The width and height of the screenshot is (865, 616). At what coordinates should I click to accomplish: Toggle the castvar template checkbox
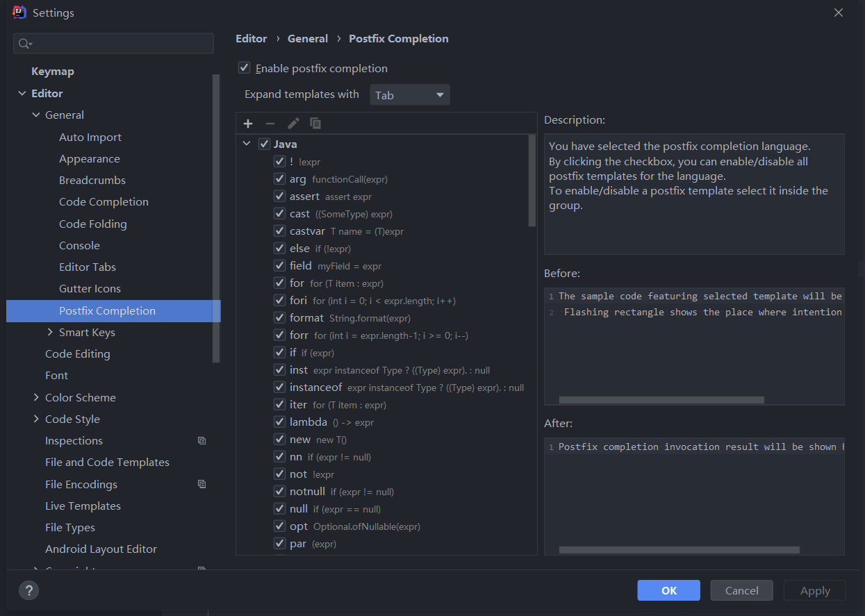(x=279, y=231)
